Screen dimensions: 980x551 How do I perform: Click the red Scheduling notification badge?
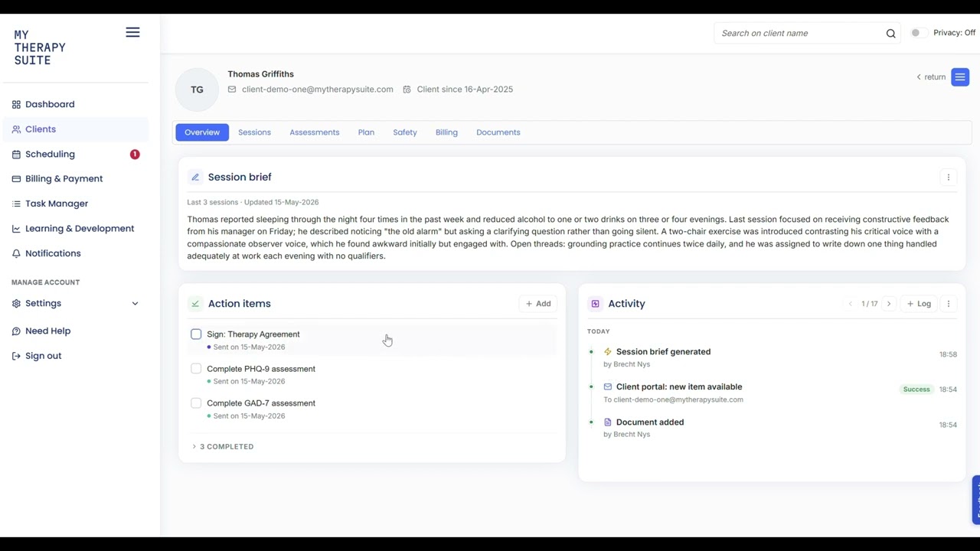coord(135,155)
